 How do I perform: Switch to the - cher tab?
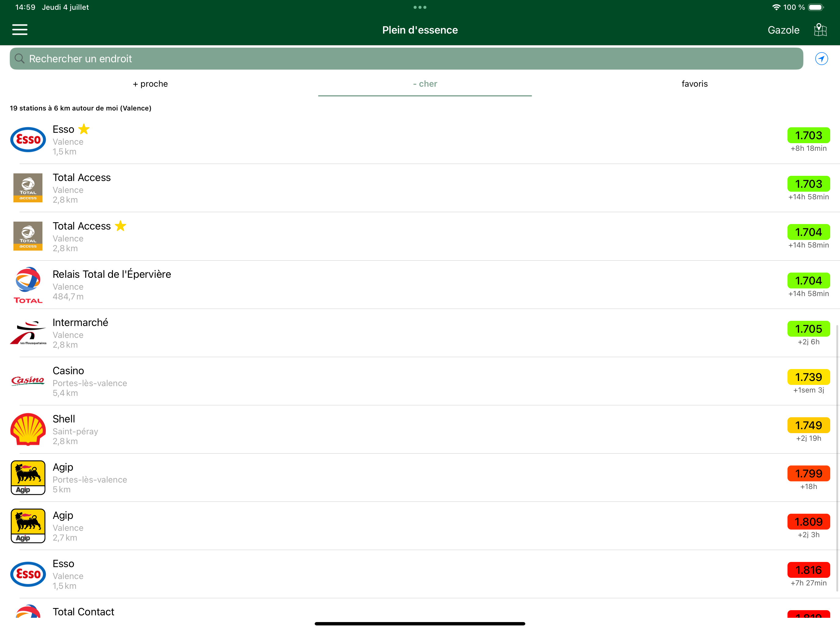(x=425, y=84)
